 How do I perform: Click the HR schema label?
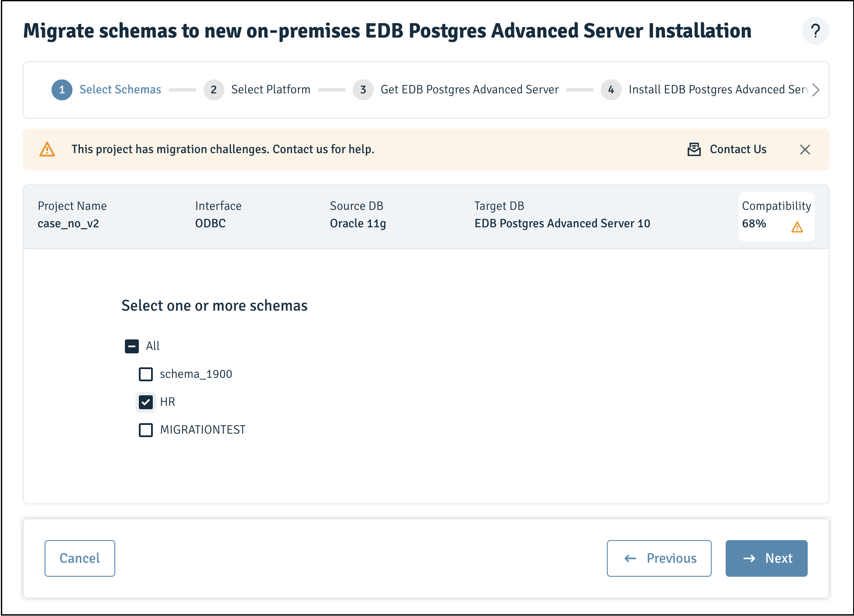coord(168,402)
